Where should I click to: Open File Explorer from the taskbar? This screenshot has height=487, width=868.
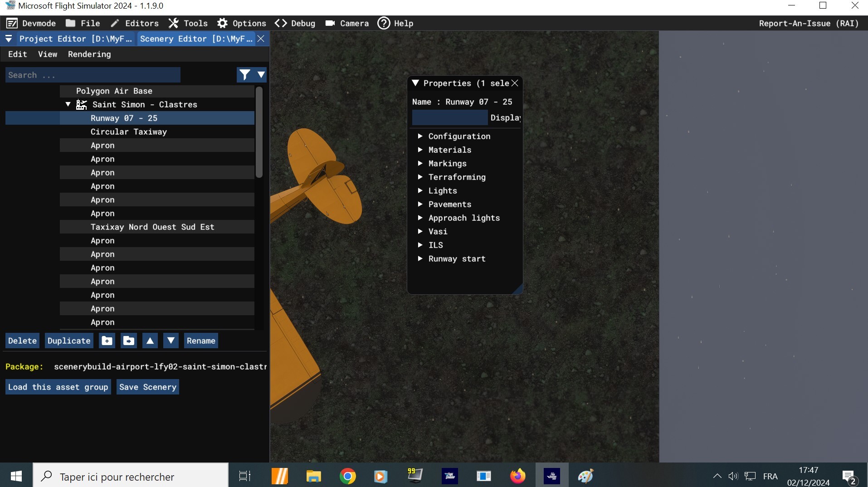(x=313, y=476)
